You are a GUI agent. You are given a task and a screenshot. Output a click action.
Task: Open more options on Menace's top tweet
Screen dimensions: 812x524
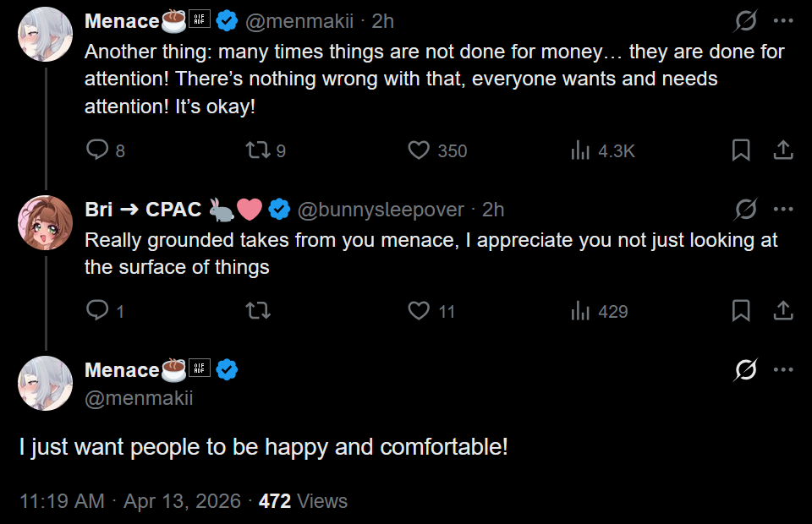[x=784, y=21]
